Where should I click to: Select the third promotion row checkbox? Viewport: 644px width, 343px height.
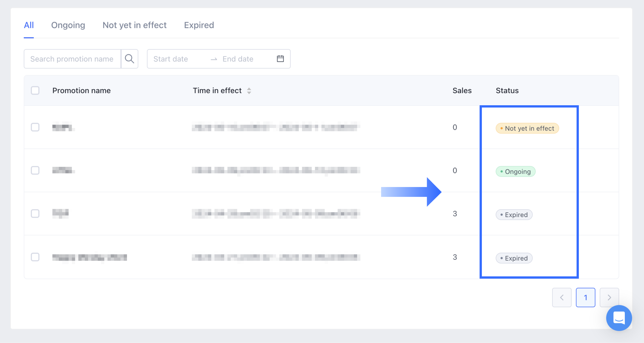click(35, 214)
